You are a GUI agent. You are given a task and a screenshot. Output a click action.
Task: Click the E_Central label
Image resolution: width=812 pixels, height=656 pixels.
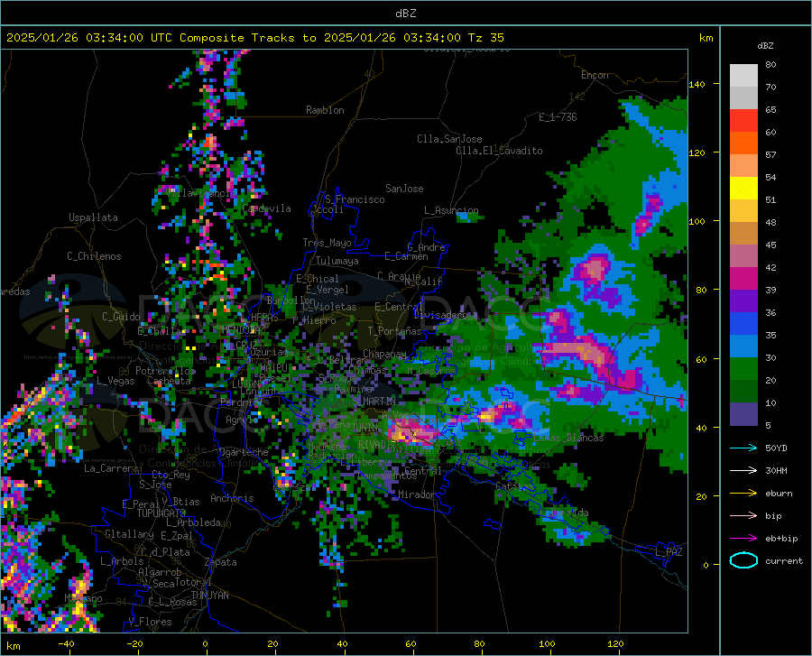point(399,307)
